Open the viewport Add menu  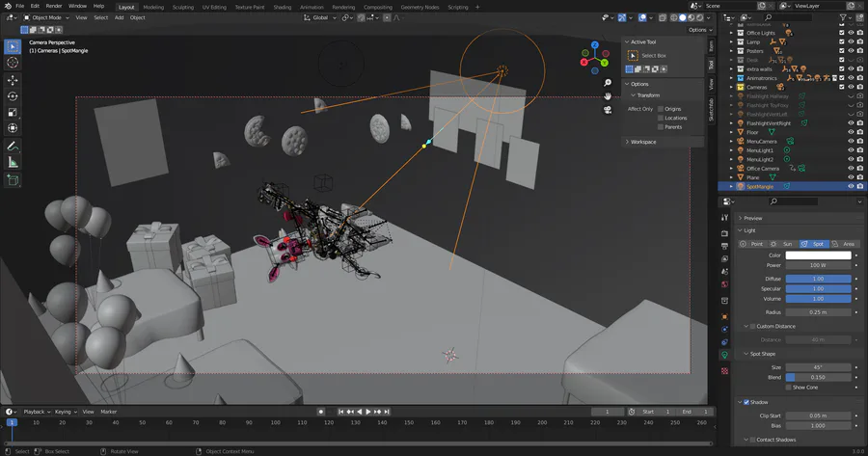click(119, 17)
